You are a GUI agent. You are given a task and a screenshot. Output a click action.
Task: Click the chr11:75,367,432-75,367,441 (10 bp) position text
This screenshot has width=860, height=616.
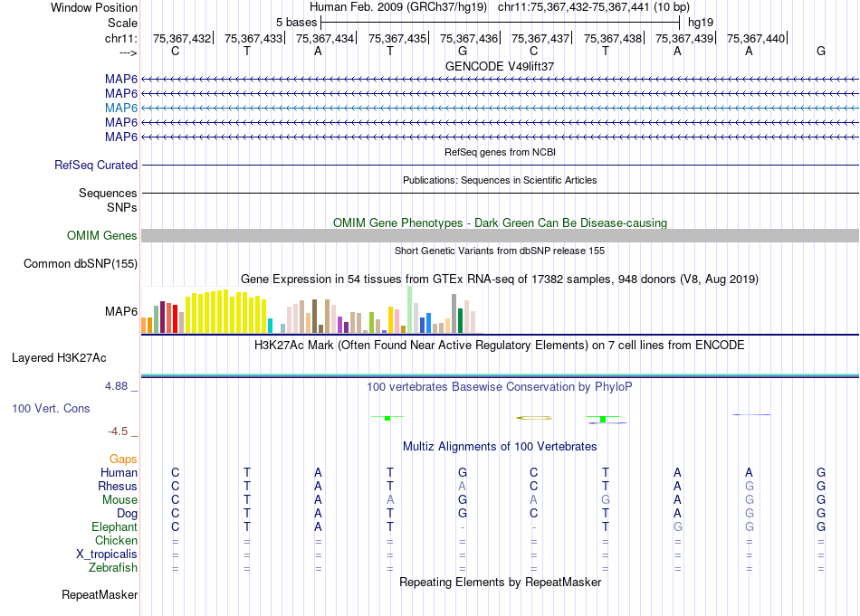pyautogui.click(x=594, y=7)
